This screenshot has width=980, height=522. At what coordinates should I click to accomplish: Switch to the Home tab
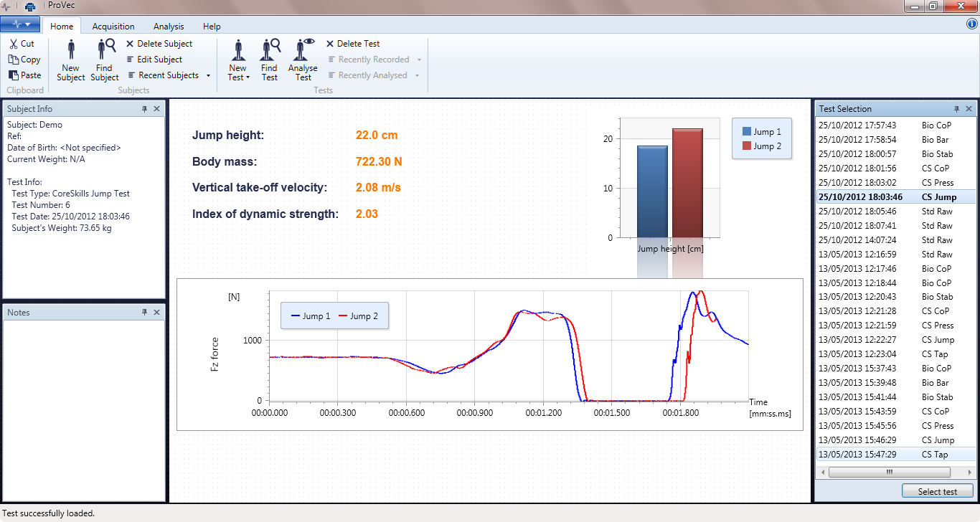[62, 27]
